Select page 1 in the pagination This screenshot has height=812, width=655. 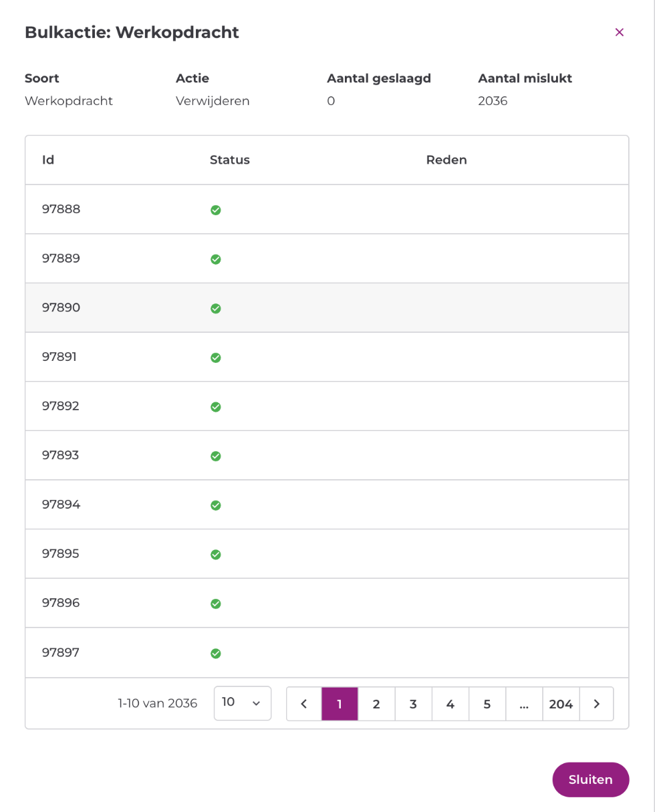click(340, 704)
